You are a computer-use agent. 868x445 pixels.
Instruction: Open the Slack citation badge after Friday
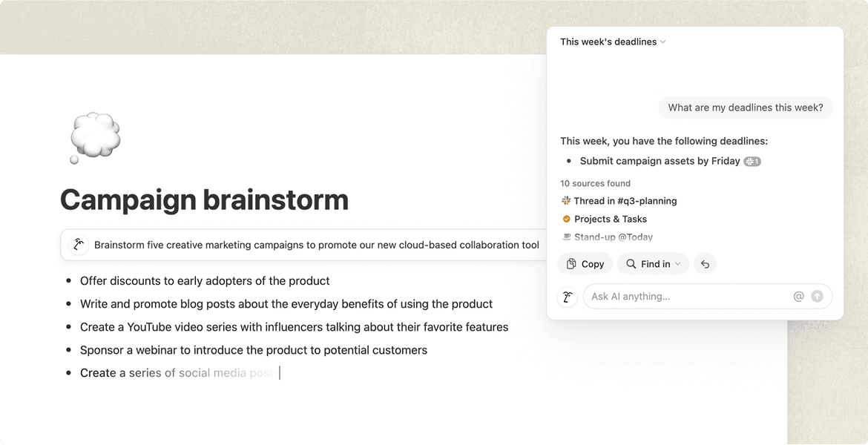(752, 162)
